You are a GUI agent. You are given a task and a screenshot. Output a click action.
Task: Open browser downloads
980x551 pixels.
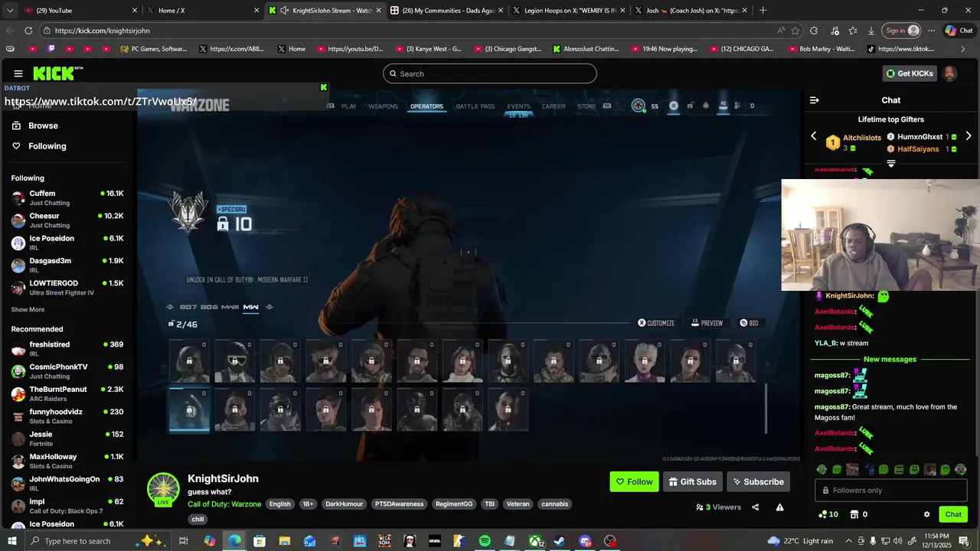click(x=871, y=31)
